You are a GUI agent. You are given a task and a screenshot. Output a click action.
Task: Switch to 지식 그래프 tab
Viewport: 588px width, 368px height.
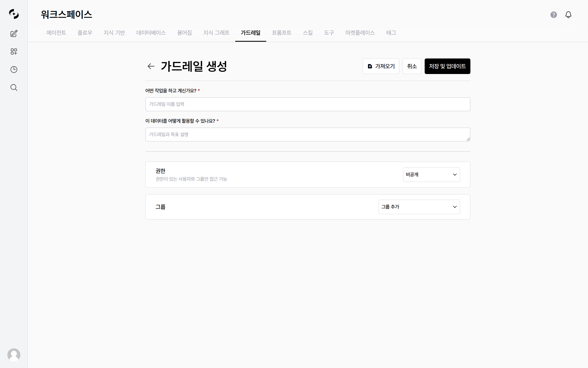click(x=216, y=33)
